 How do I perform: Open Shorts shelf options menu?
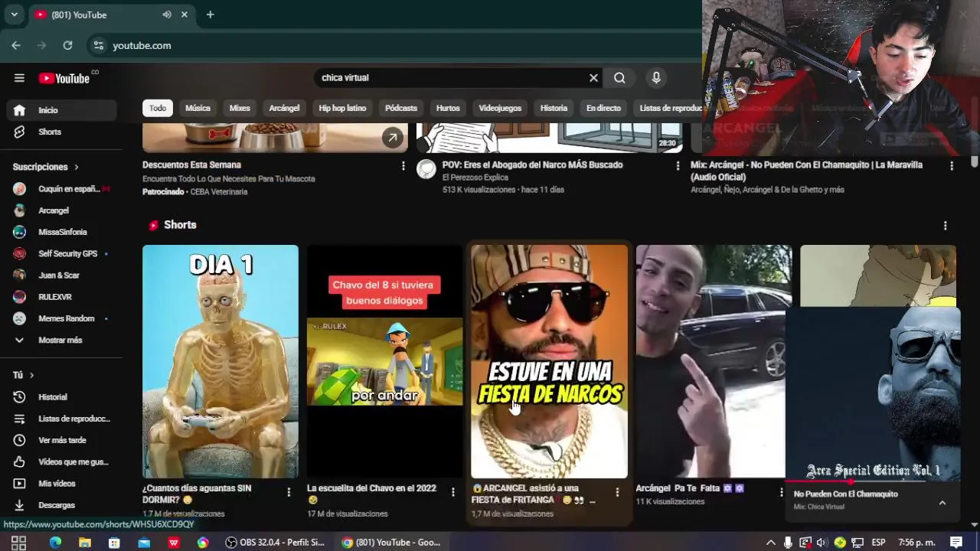pos(945,226)
